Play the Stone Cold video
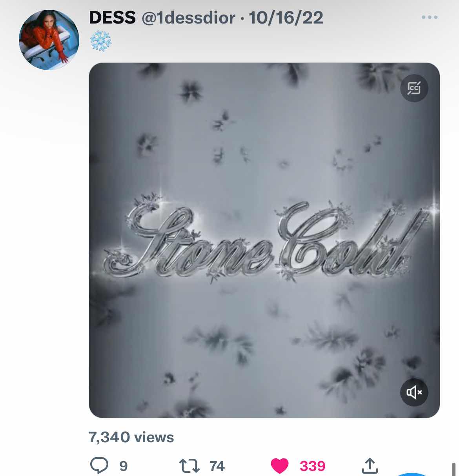459x476 pixels. click(264, 240)
